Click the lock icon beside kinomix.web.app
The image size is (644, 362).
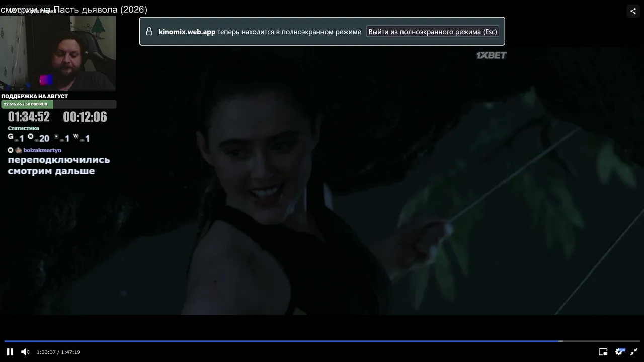149,32
